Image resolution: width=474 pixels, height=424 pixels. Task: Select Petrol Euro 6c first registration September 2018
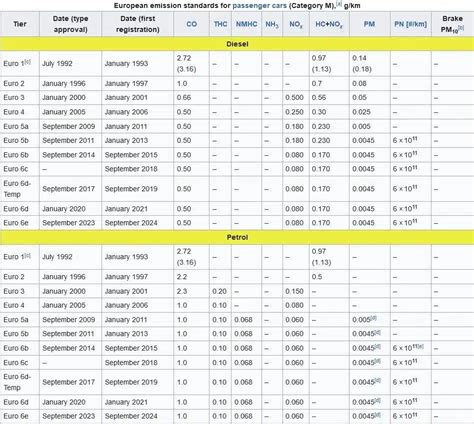(x=131, y=362)
